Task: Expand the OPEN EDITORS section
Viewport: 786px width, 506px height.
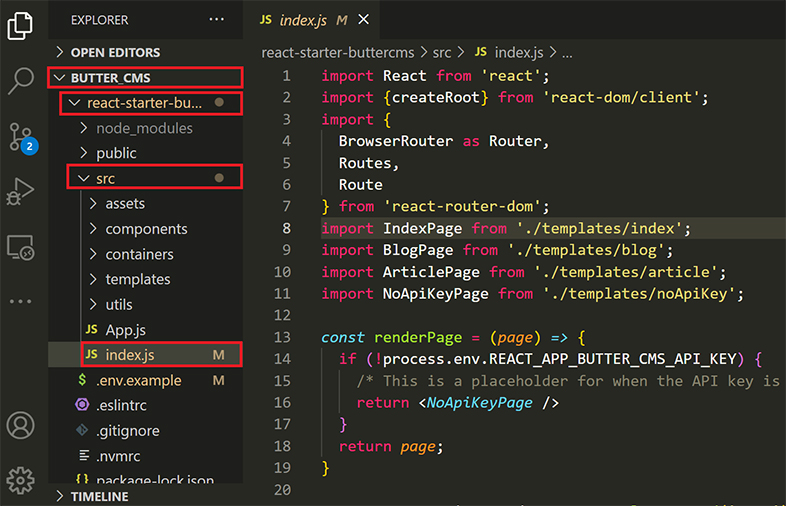Action: click(145, 52)
